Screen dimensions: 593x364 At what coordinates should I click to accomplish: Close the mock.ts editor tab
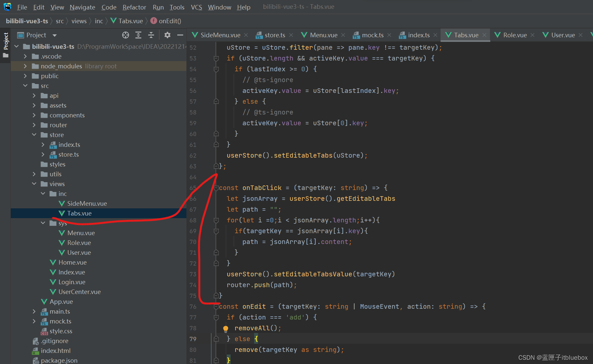(389, 35)
